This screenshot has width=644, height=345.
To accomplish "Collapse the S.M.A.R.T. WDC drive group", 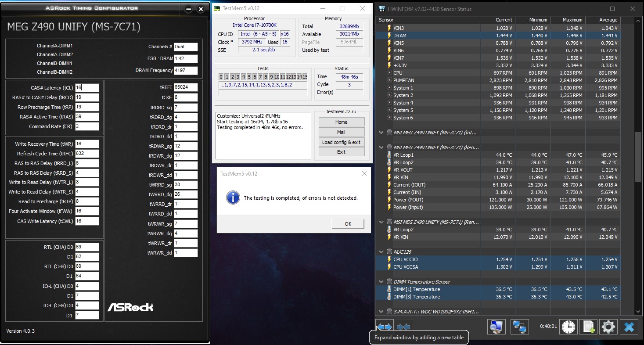I will pos(381,312).
